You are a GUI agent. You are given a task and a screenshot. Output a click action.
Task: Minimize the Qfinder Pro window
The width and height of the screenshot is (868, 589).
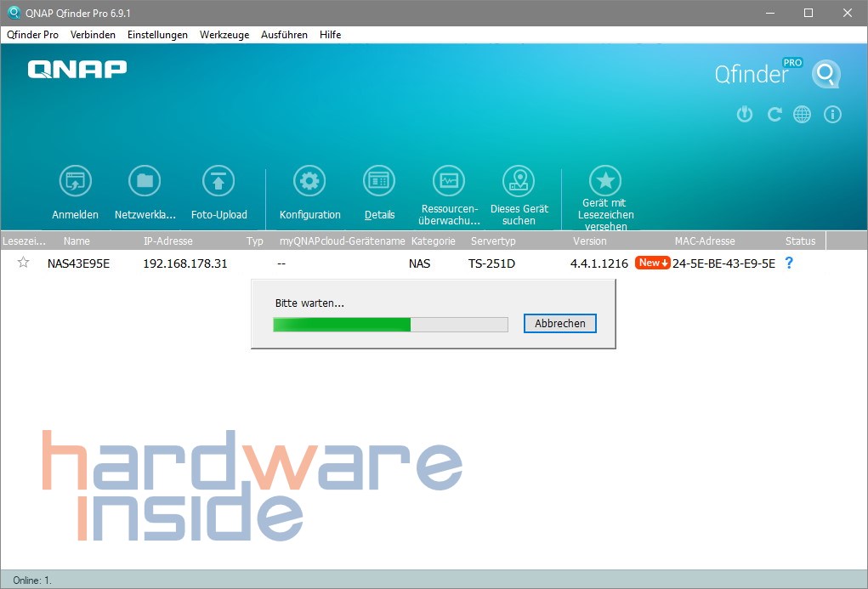[x=770, y=13]
